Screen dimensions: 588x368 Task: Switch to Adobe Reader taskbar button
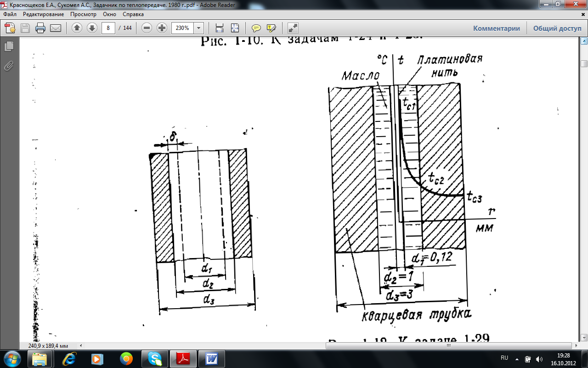click(183, 358)
